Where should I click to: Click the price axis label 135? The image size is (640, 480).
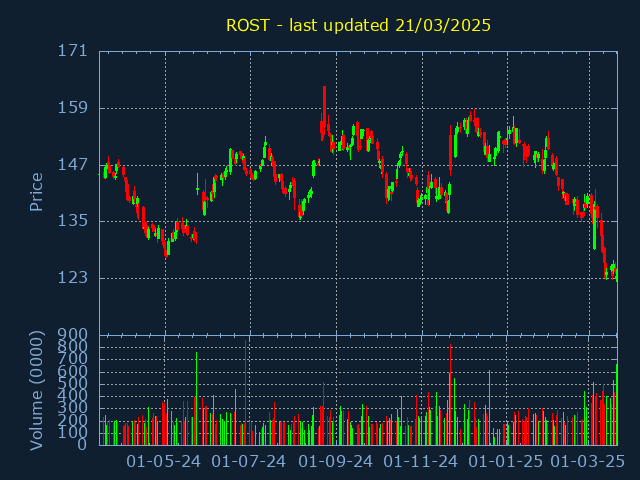[73, 221]
